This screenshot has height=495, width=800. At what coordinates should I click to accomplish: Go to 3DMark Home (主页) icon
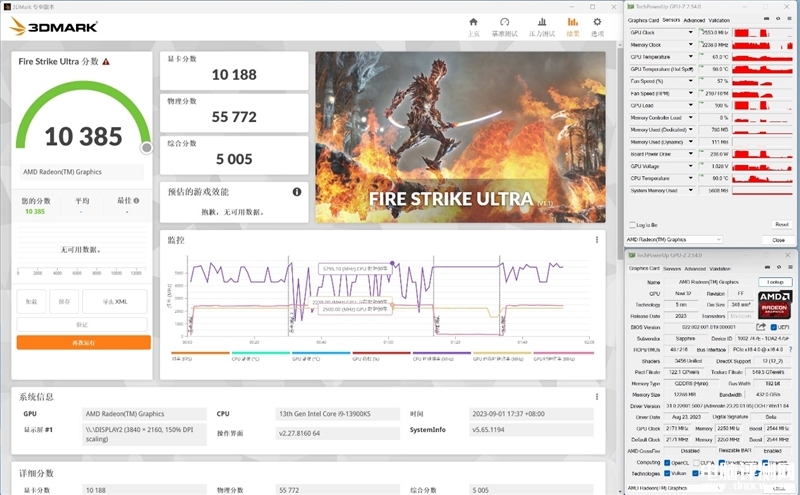[x=473, y=22]
